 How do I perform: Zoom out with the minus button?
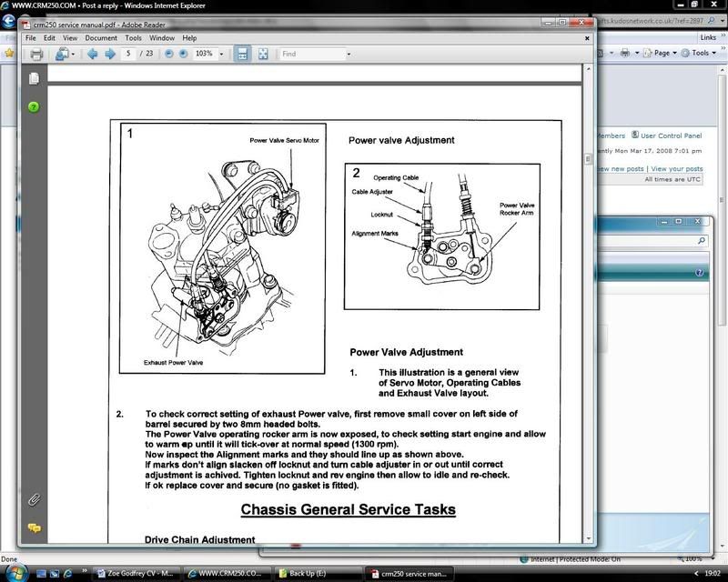coord(169,54)
